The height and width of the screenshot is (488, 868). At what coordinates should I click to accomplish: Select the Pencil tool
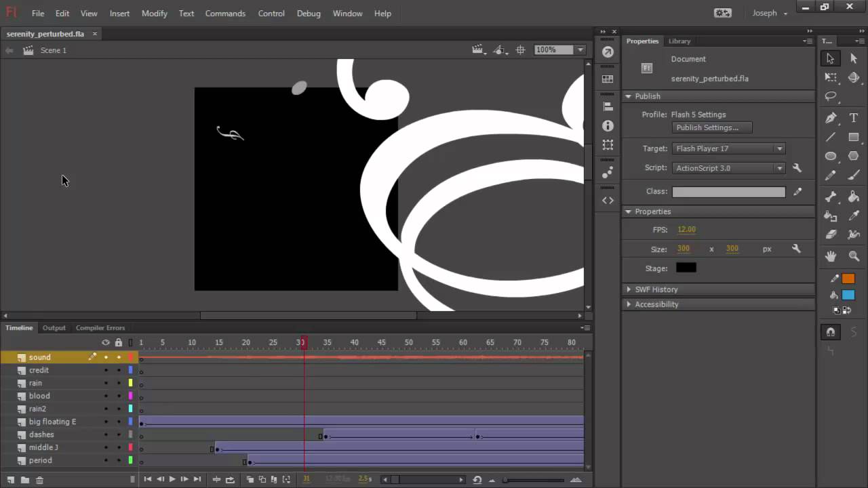click(831, 176)
